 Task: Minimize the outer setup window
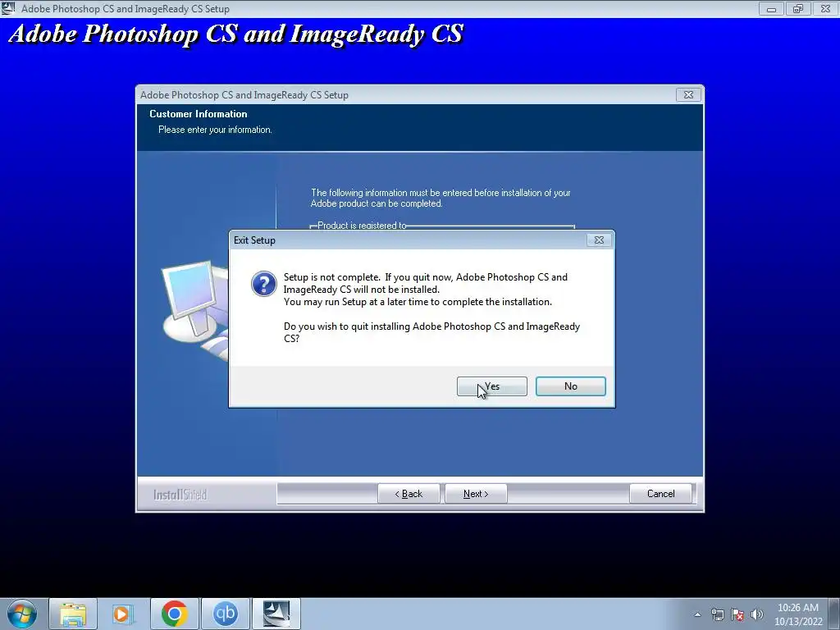click(x=771, y=8)
